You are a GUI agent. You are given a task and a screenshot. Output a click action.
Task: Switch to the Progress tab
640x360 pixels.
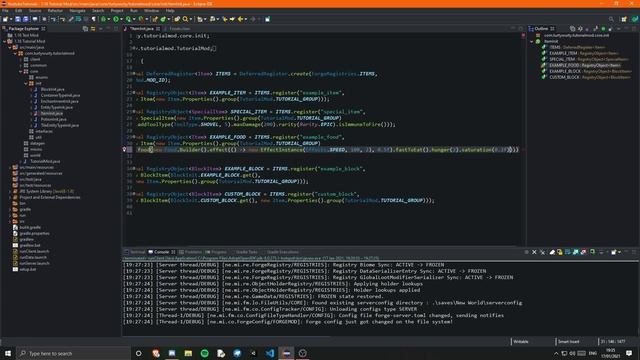(216, 252)
